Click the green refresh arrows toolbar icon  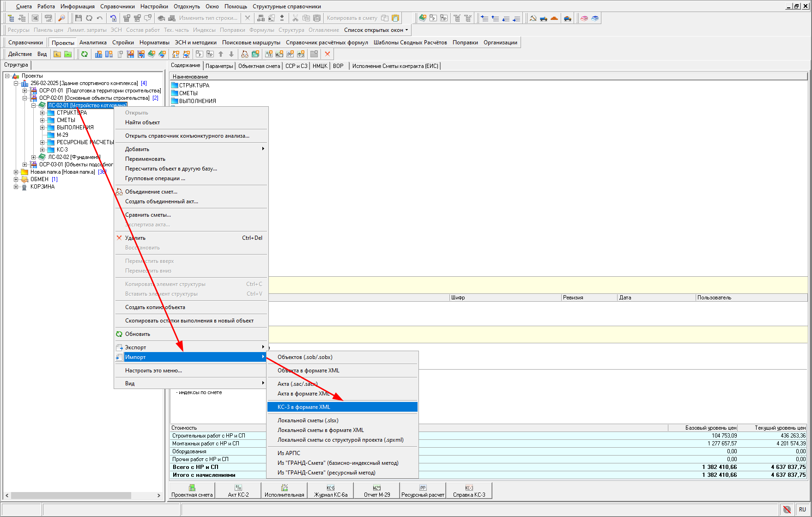click(x=85, y=54)
